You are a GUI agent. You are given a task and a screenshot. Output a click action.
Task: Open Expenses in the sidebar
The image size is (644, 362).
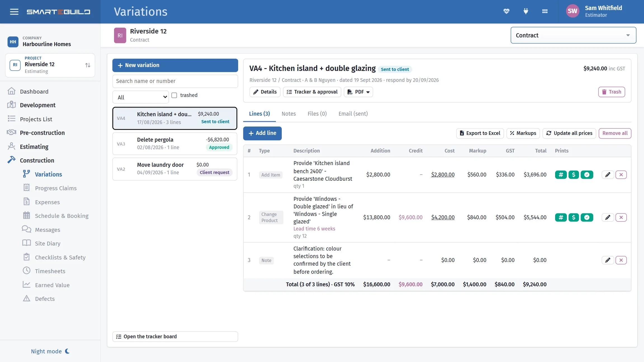pyautogui.click(x=47, y=202)
